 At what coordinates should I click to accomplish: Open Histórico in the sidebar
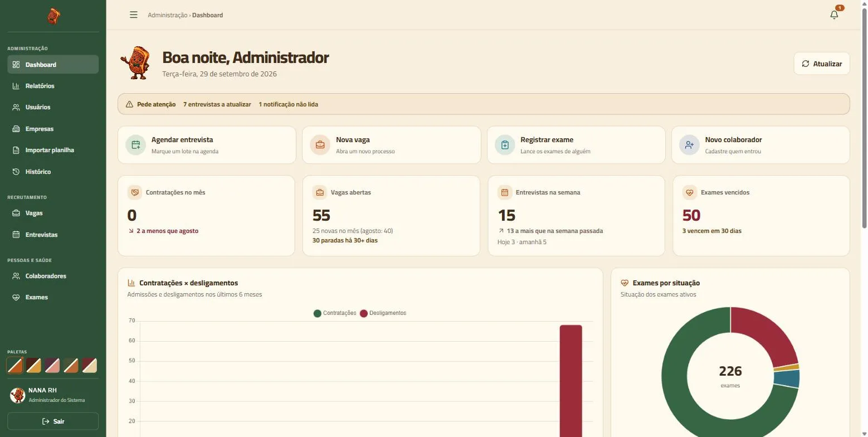(x=53, y=172)
